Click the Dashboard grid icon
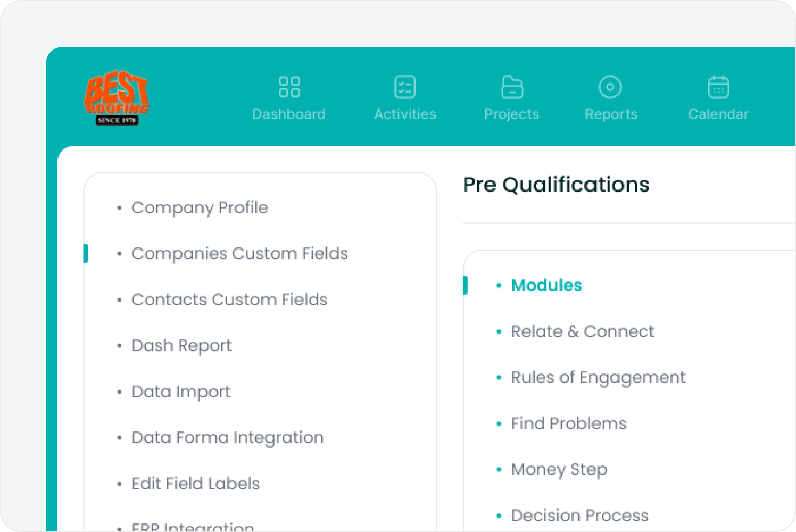 289,87
